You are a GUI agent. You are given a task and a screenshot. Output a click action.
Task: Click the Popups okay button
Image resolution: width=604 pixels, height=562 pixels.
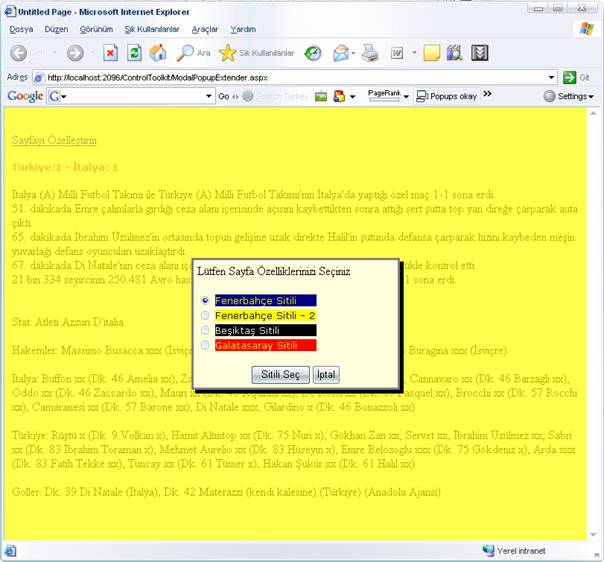[x=447, y=96]
